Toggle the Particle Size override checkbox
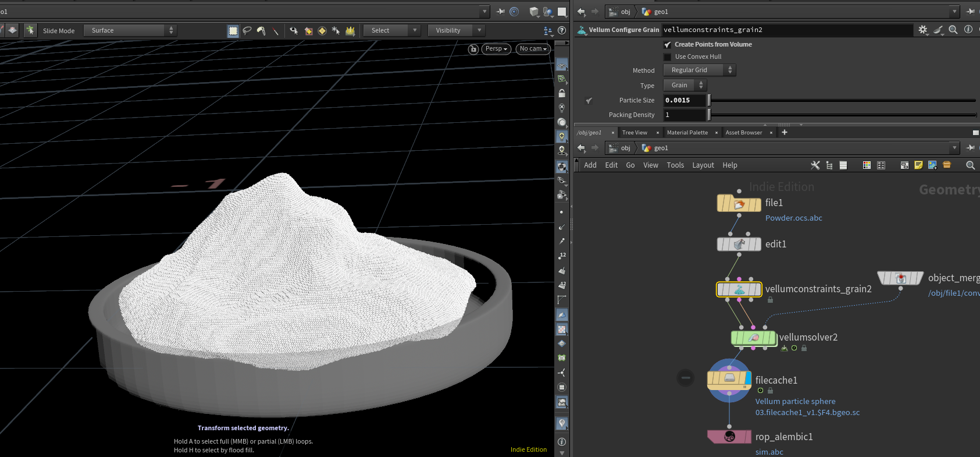This screenshot has height=457, width=980. tap(589, 101)
